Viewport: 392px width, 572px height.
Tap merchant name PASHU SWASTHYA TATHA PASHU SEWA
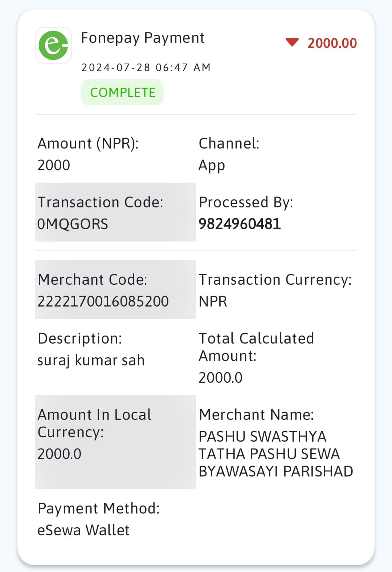pos(269,445)
